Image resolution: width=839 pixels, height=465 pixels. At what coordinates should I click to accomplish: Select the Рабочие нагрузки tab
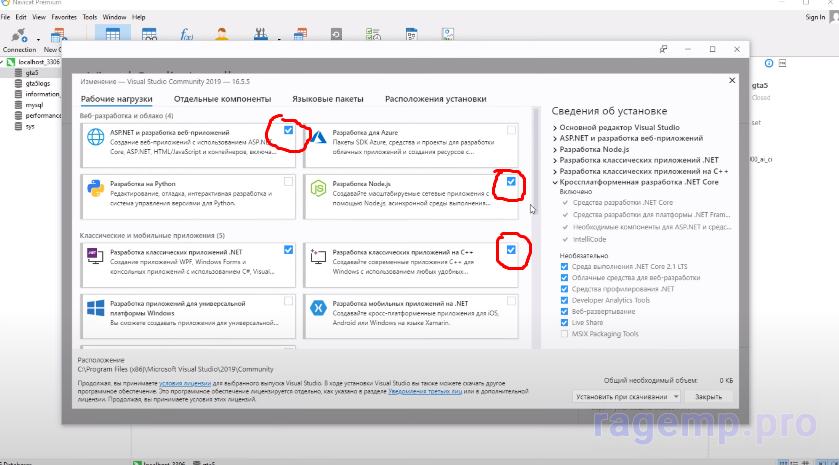click(117, 99)
